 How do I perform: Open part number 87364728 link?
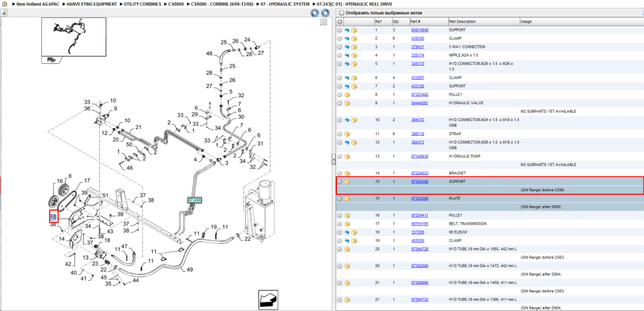click(420, 249)
